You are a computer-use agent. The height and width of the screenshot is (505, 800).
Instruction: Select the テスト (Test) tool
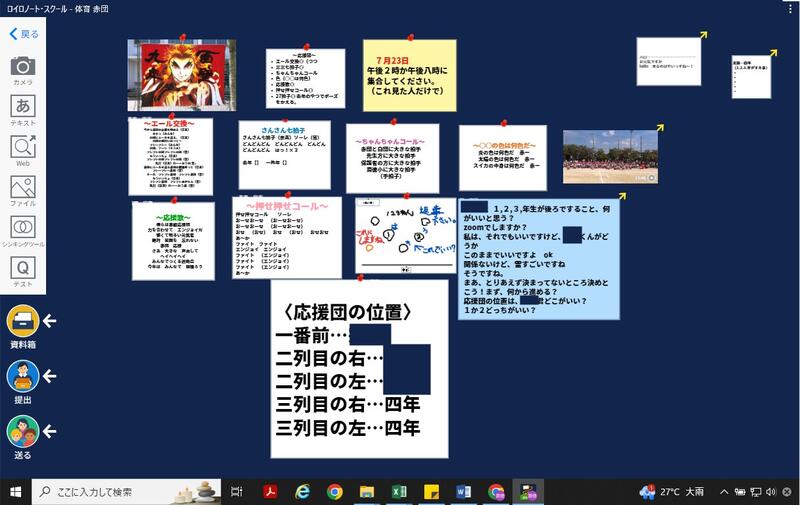tap(23, 271)
